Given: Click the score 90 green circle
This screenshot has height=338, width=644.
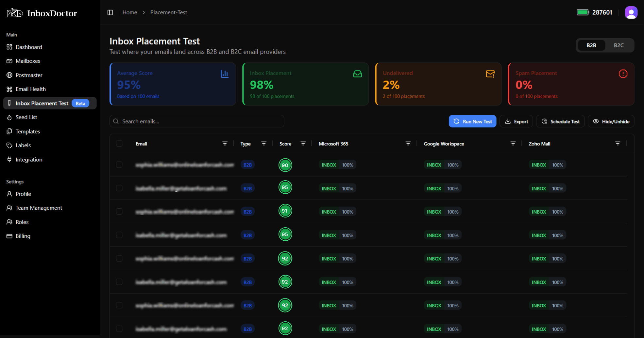Looking at the screenshot, I should click(285, 165).
